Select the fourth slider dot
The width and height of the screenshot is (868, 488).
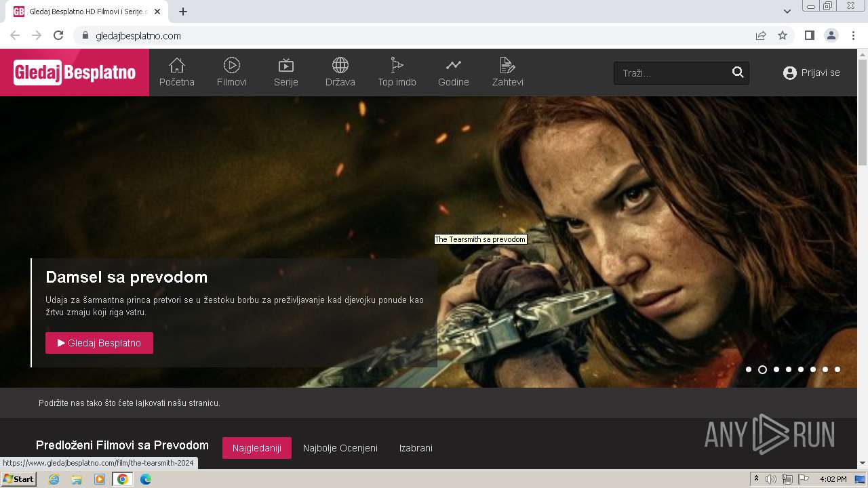click(789, 369)
